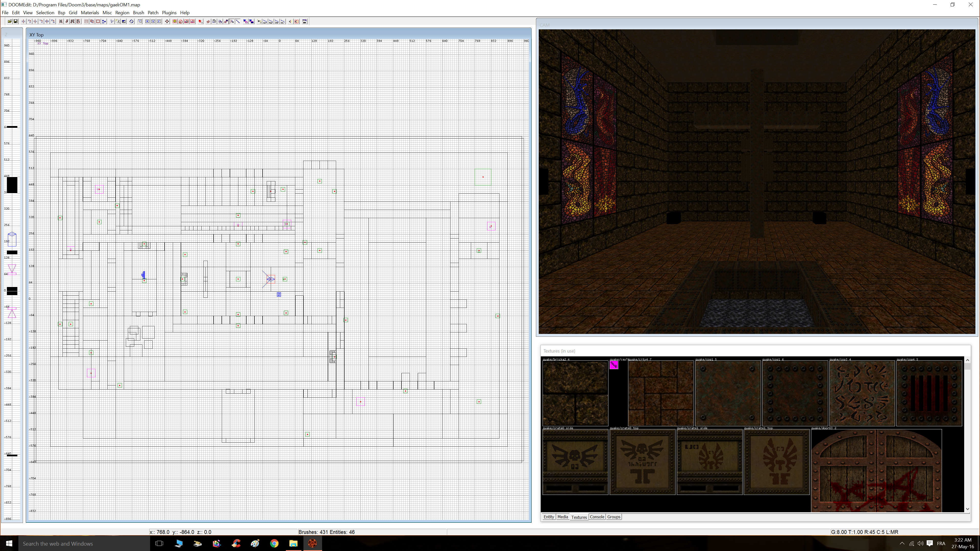Switch to the Console tab
Viewport: 980px width, 551px height.
tap(597, 517)
